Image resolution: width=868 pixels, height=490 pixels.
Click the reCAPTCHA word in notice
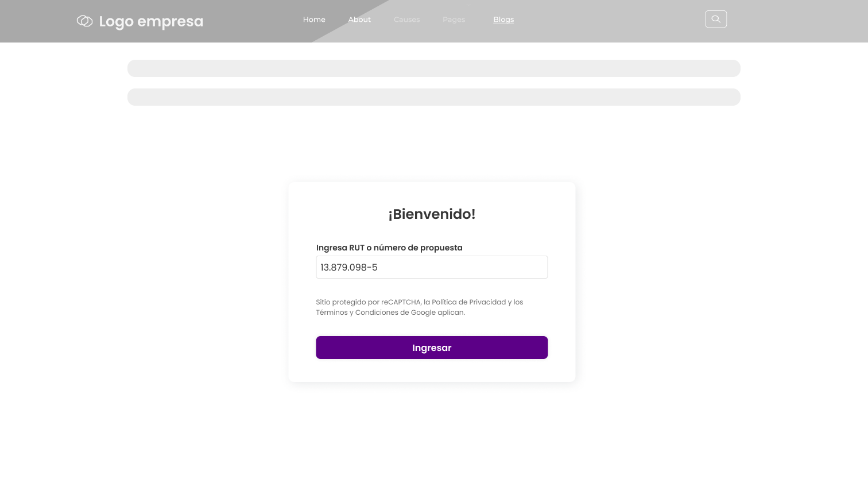click(x=401, y=302)
